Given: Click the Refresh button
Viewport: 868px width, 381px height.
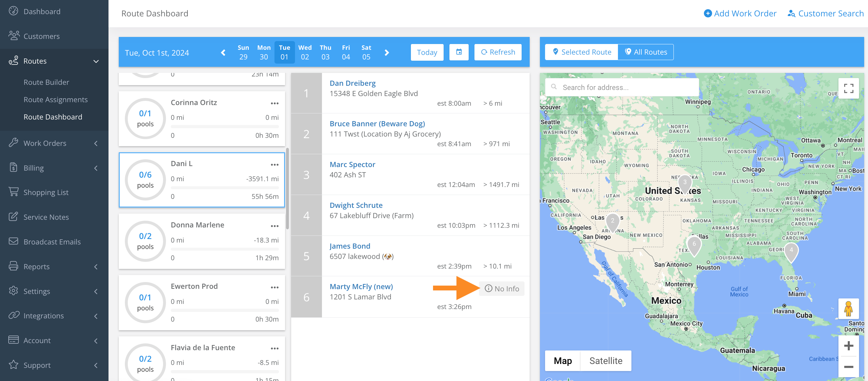Looking at the screenshot, I should [498, 52].
